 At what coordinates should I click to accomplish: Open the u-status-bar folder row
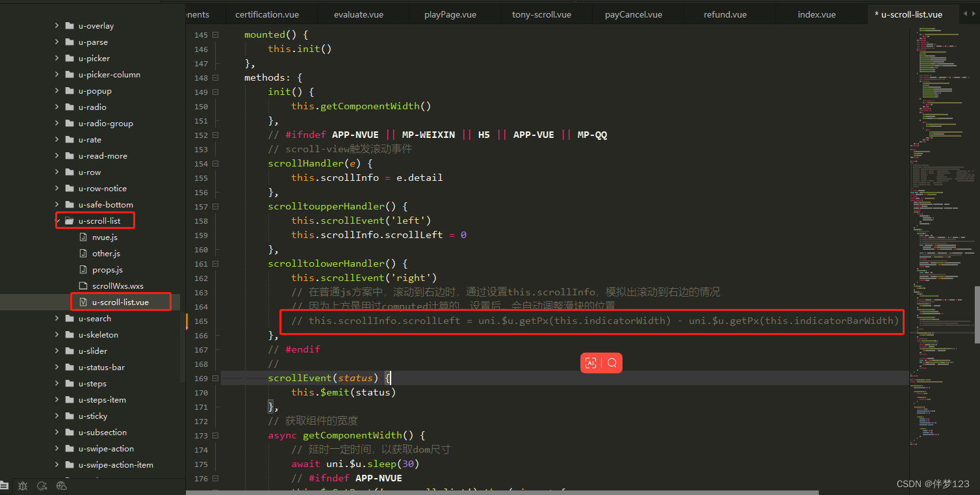point(90,367)
